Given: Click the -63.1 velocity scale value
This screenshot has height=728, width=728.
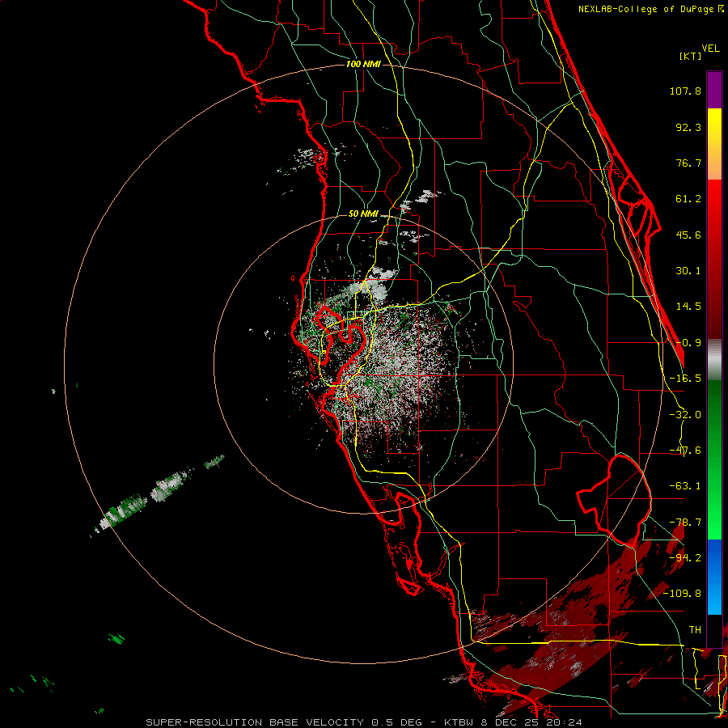Looking at the screenshot, I should point(685,486).
